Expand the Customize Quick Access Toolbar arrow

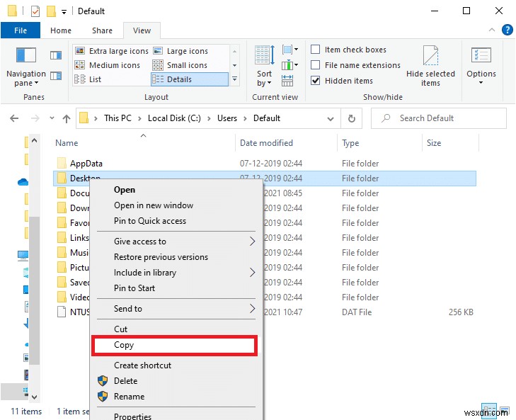[x=64, y=12]
